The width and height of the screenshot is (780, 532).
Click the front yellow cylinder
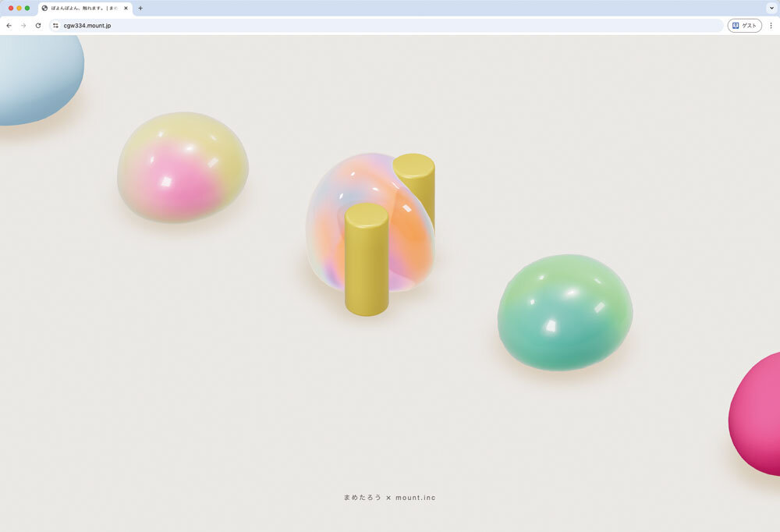click(367, 259)
